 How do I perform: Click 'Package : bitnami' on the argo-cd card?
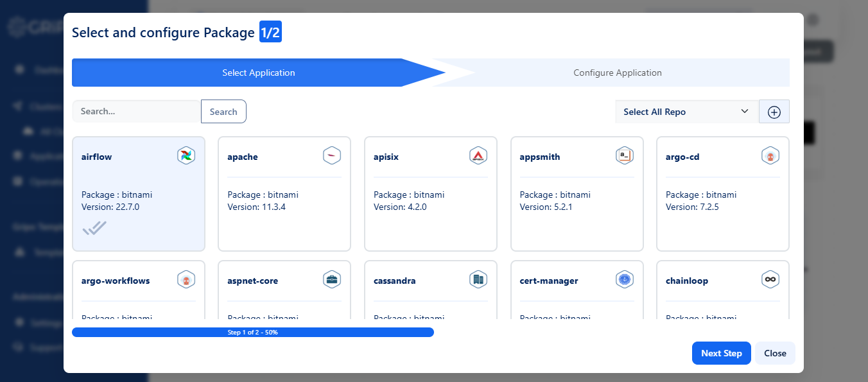(x=701, y=195)
